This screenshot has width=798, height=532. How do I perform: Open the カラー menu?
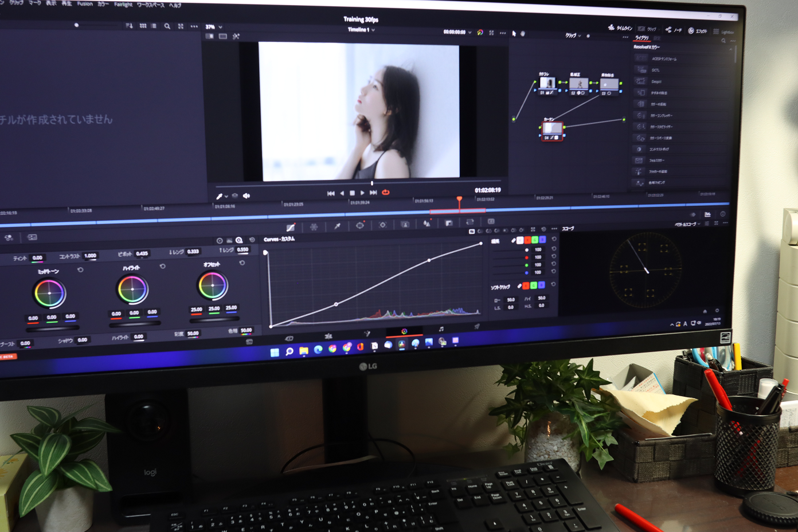click(103, 4)
